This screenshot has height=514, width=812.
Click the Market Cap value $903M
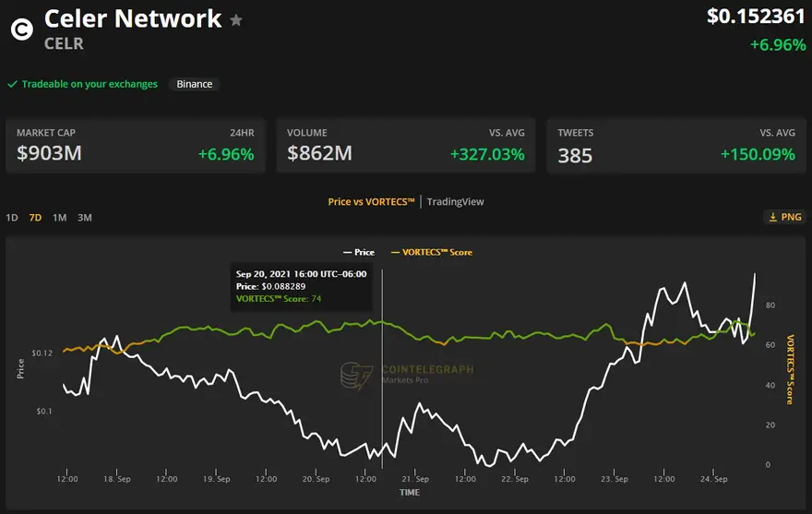[49, 153]
